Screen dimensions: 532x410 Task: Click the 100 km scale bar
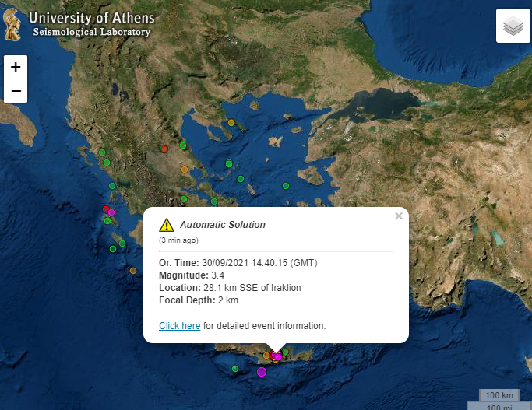click(499, 395)
